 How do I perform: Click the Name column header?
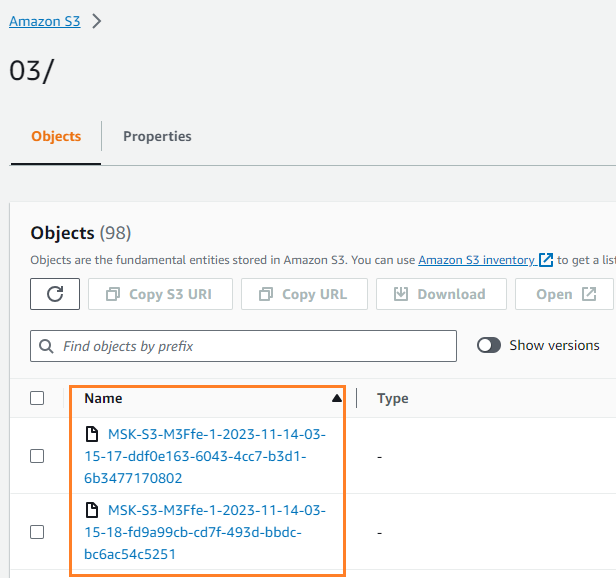pos(103,398)
